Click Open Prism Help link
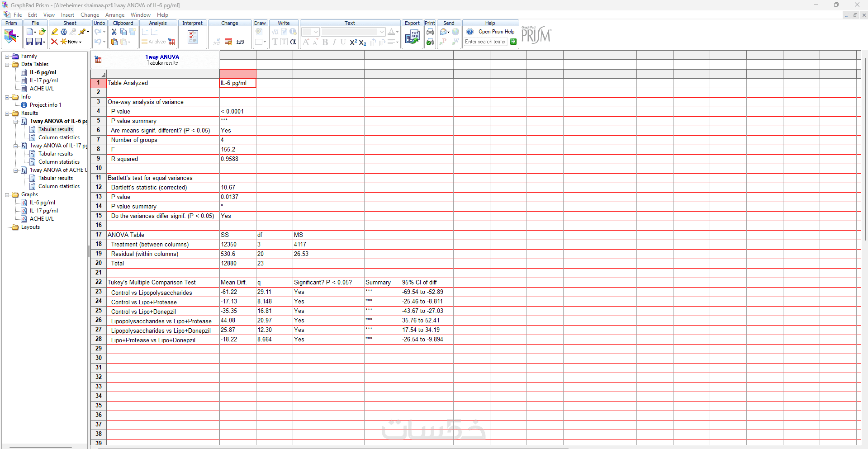 tap(496, 32)
